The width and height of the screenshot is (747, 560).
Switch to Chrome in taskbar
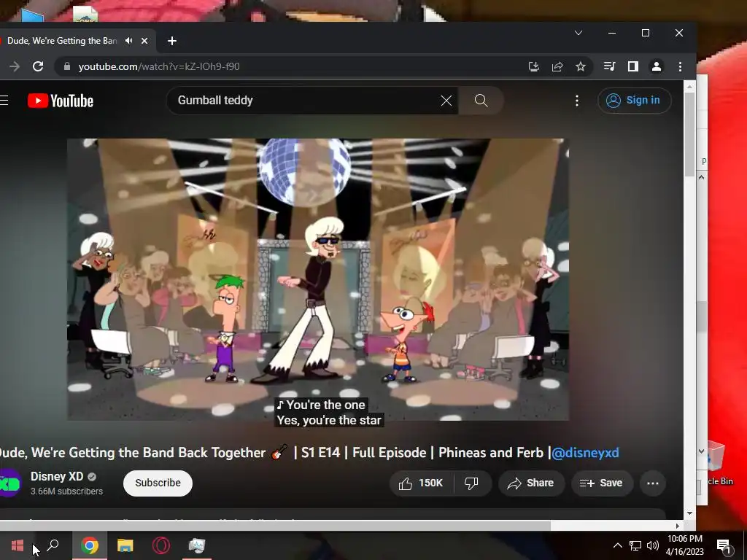90,545
